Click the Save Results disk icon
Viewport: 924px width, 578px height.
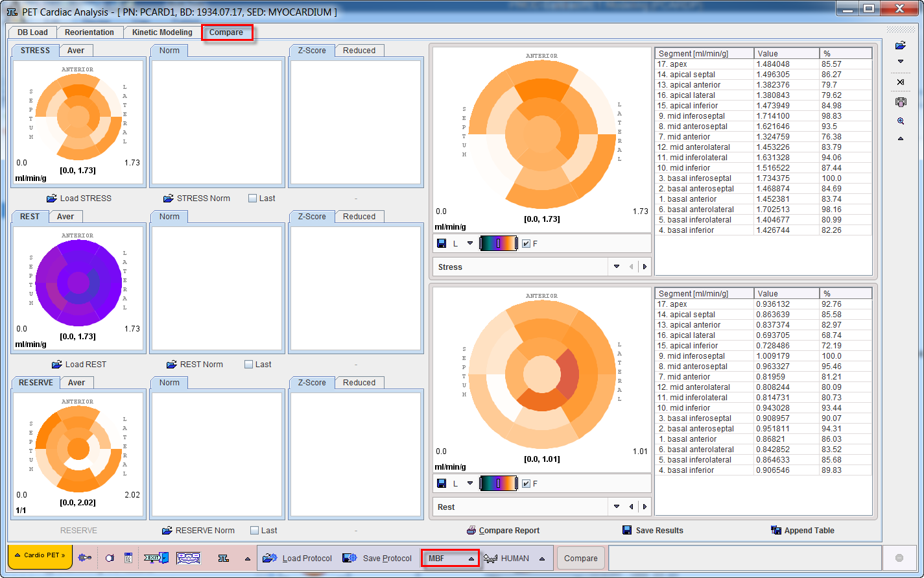pyautogui.click(x=627, y=531)
